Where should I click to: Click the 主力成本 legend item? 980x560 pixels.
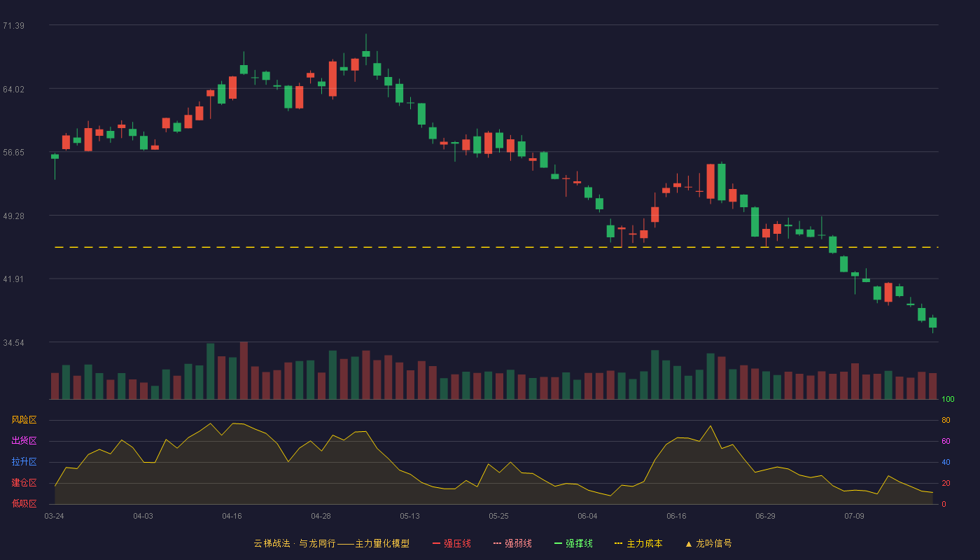638,543
